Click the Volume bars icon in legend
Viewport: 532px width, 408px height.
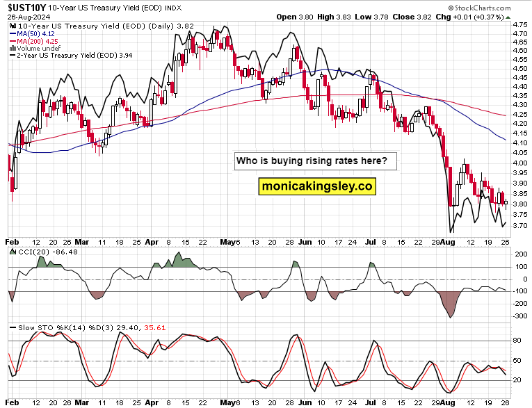point(10,48)
